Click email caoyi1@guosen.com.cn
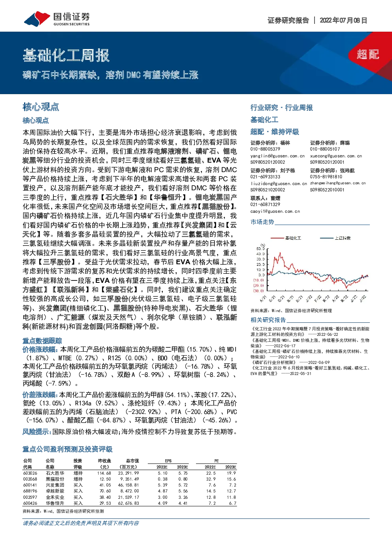The image size is (392, 555). [275, 211]
